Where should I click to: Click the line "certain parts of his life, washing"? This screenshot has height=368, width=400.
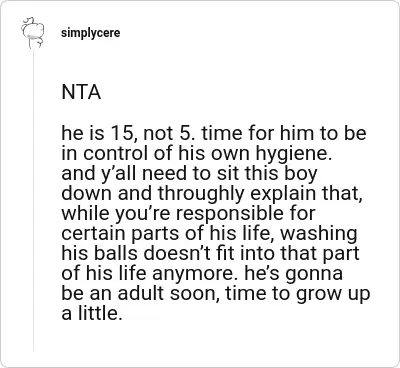(209, 234)
